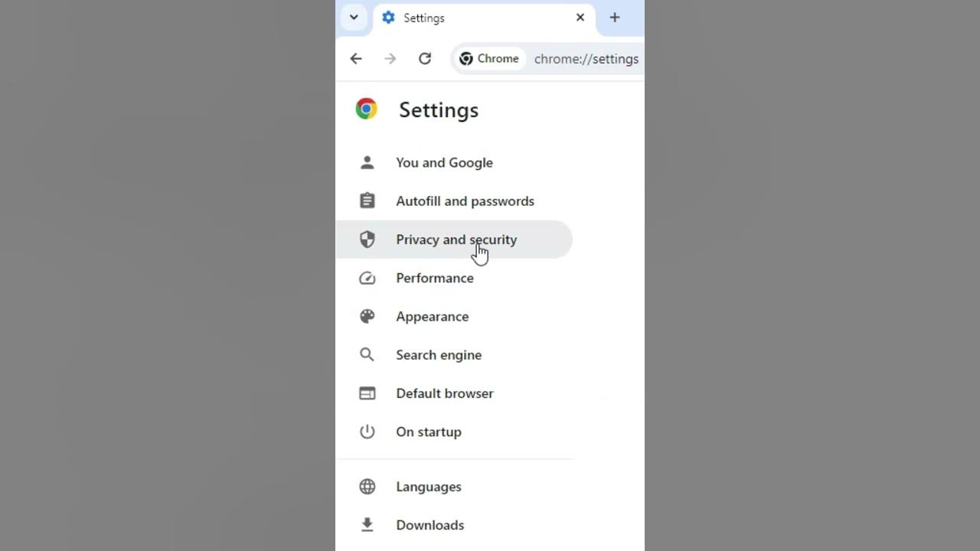The height and width of the screenshot is (551, 980).
Task: Click the speedometer icon for Performance
Action: pyautogui.click(x=367, y=278)
